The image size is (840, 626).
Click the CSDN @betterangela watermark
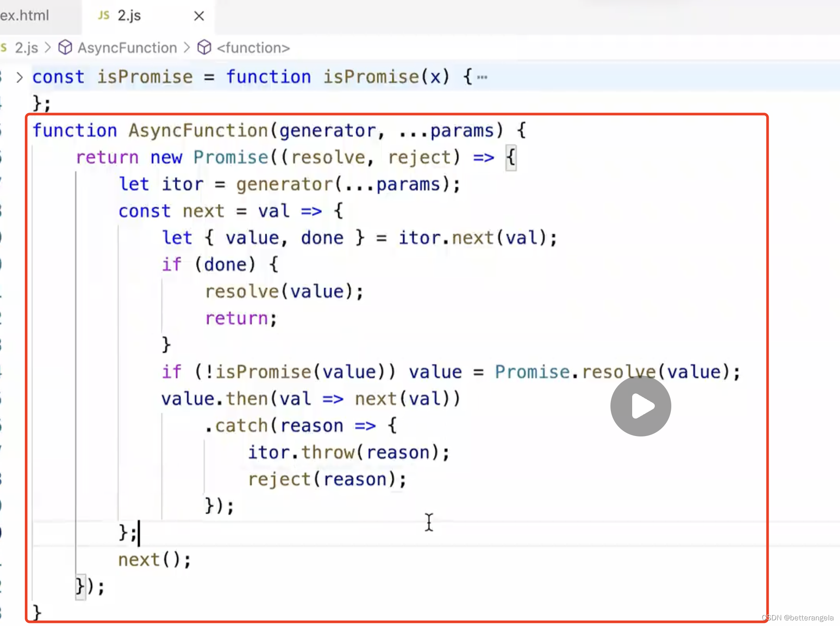pos(797,618)
